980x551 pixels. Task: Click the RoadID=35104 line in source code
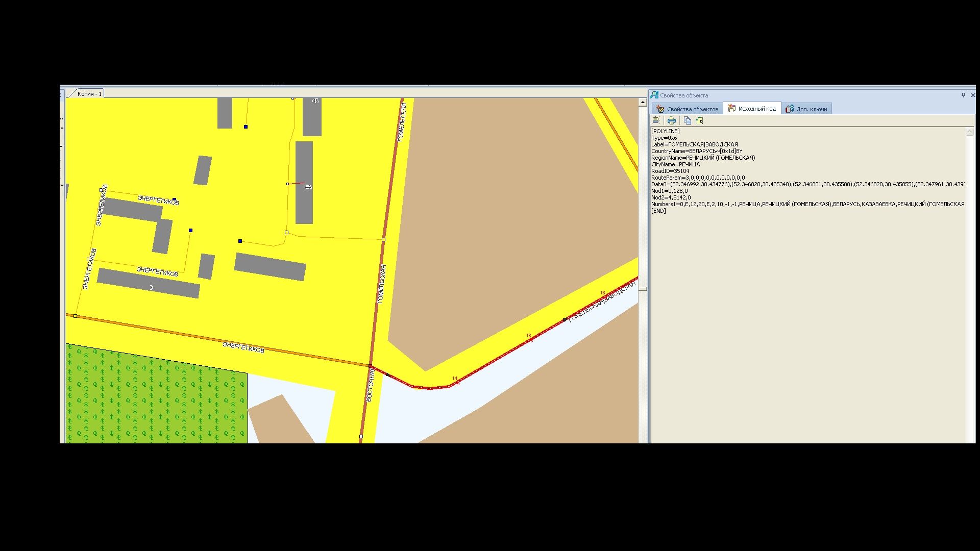coord(670,171)
